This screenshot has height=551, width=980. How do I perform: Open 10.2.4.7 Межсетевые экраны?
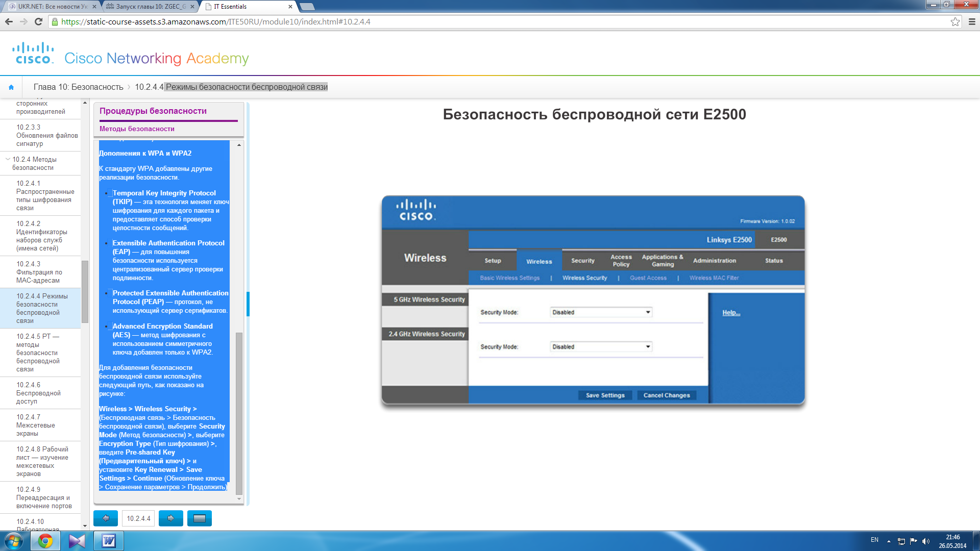click(40, 425)
